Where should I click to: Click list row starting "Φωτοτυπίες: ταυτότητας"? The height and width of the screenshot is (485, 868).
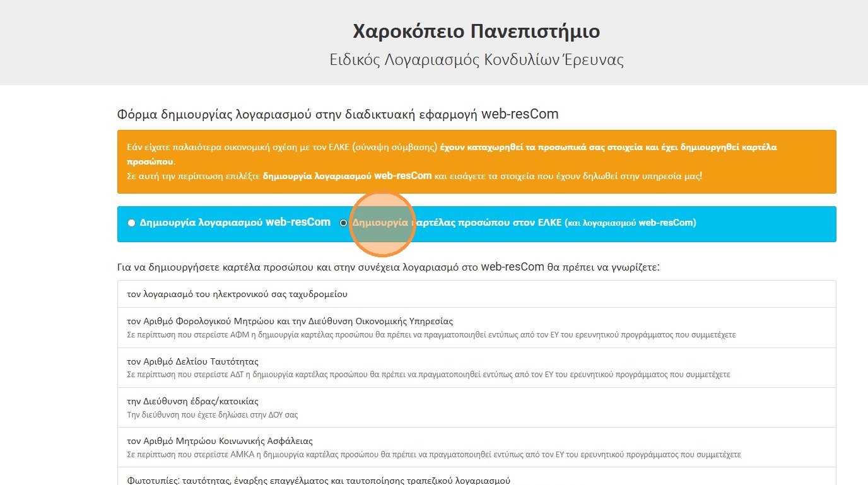tap(476, 476)
